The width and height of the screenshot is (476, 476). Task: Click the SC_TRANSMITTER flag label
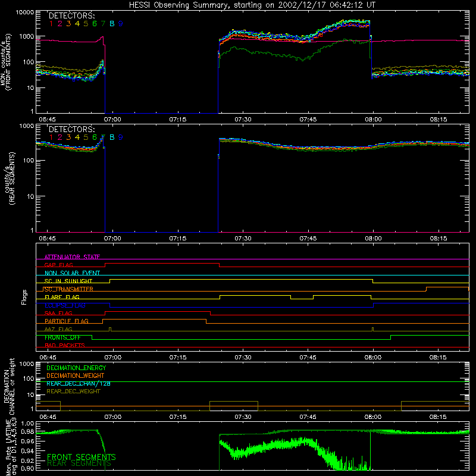pyautogui.click(x=68, y=289)
